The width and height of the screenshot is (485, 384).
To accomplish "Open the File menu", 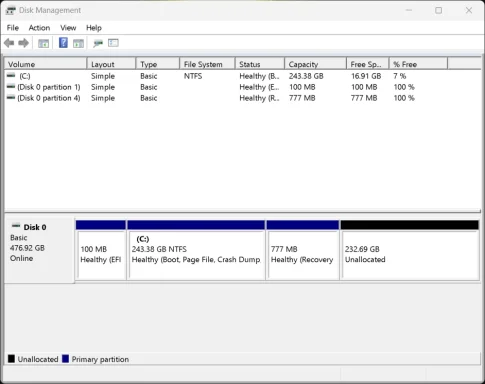I will (x=13, y=28).
